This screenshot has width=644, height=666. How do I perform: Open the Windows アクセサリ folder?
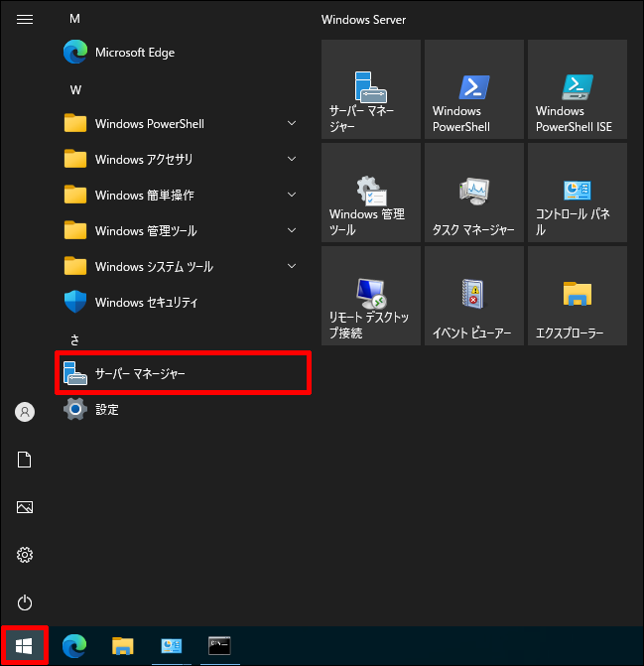183,159
